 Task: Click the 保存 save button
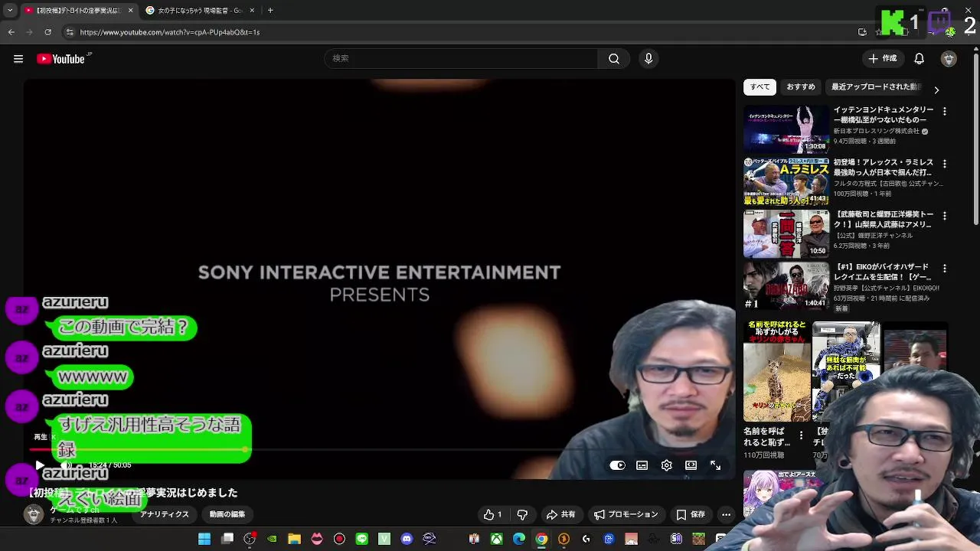(x=691, y=515)
